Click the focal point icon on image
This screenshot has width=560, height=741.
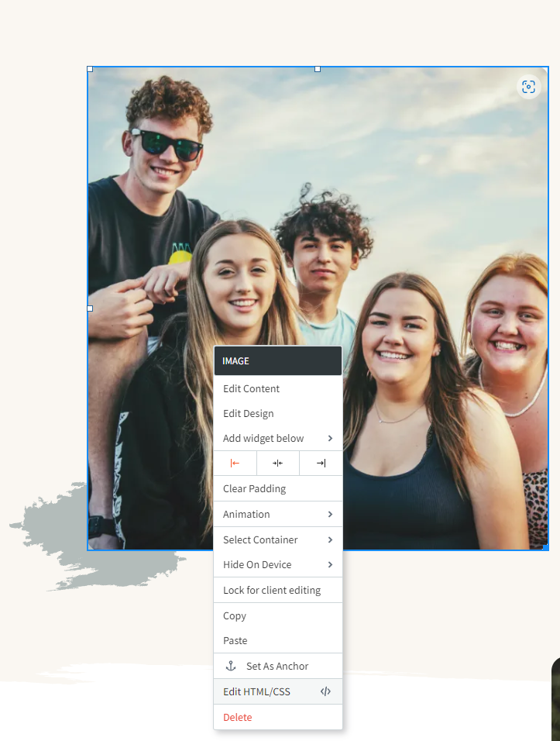click(528, 87)
